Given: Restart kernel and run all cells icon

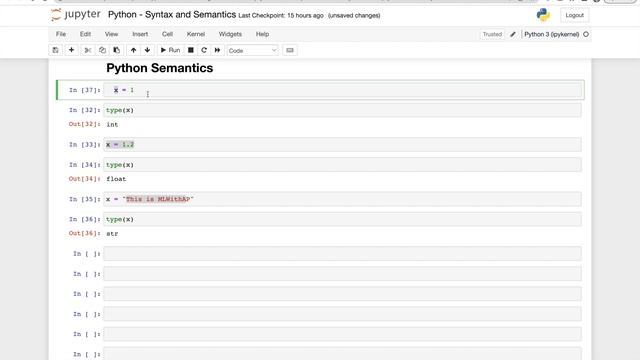Looking at the screenshot, I should point(218,50).
